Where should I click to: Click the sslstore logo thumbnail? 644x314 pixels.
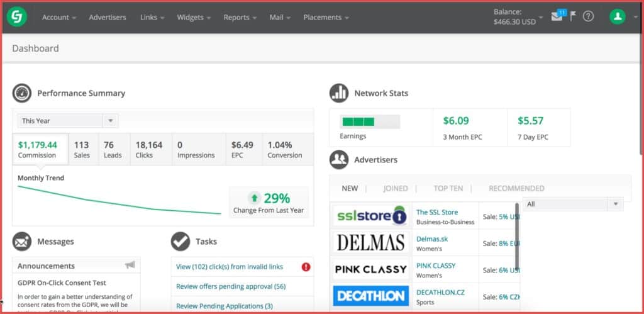pyautogui.click(x=371, y=216)
